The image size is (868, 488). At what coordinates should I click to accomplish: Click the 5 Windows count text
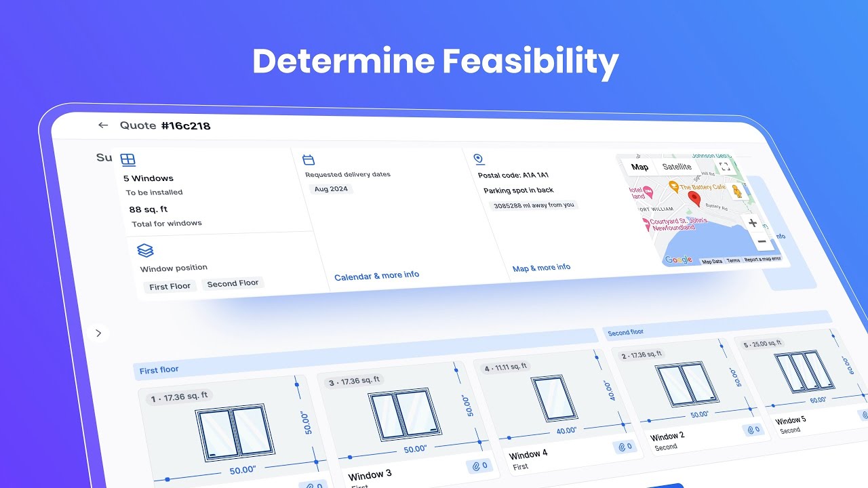(x=149, y=178)
